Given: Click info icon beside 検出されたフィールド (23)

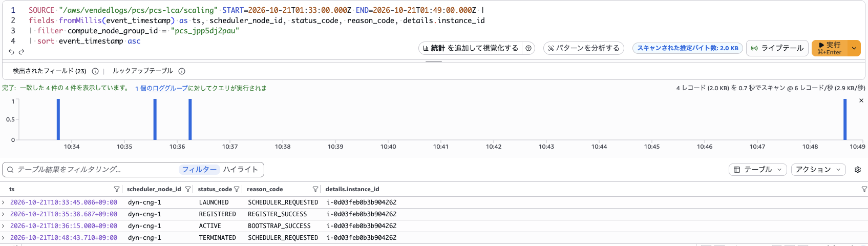Looking at the screenshot, I should [x=95, y=71].
